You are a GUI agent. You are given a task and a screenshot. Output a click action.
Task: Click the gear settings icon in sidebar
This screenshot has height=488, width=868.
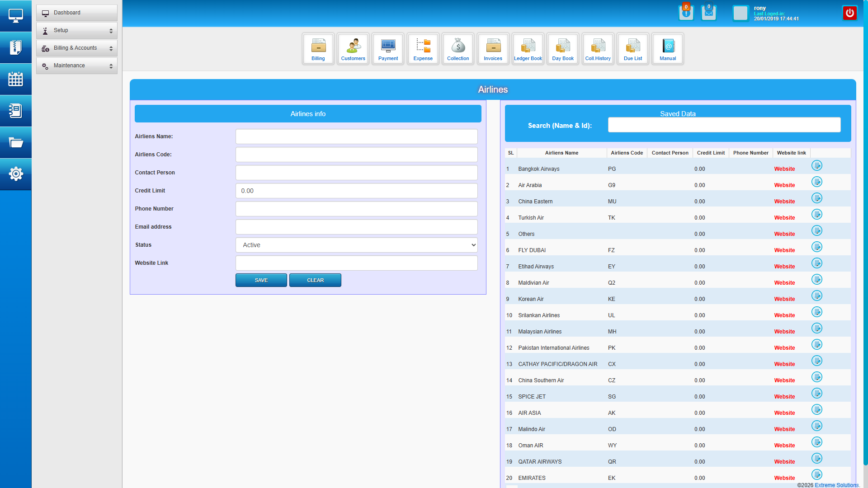15,174
